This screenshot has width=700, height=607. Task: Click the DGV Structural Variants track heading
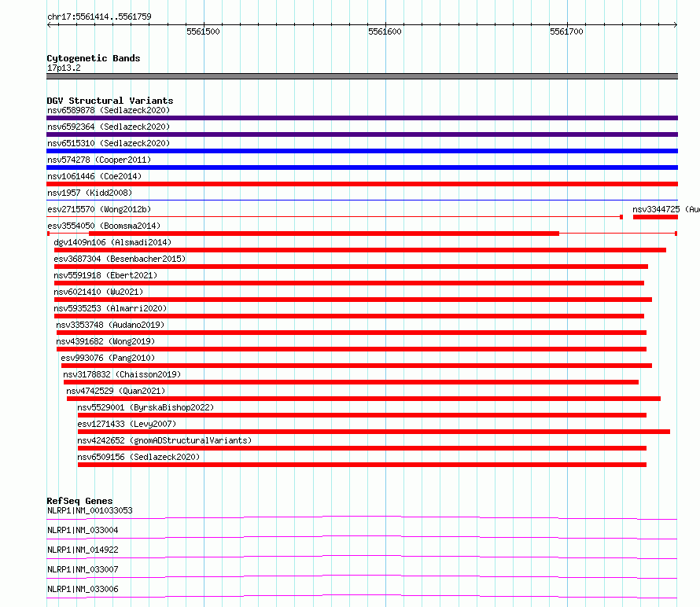110,101
